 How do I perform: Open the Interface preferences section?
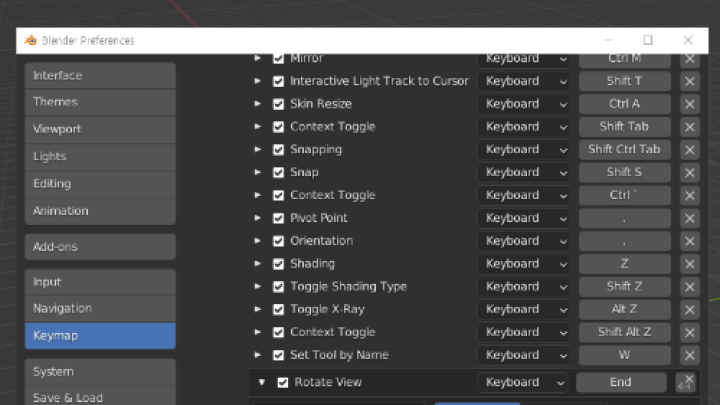pos(100,75)
